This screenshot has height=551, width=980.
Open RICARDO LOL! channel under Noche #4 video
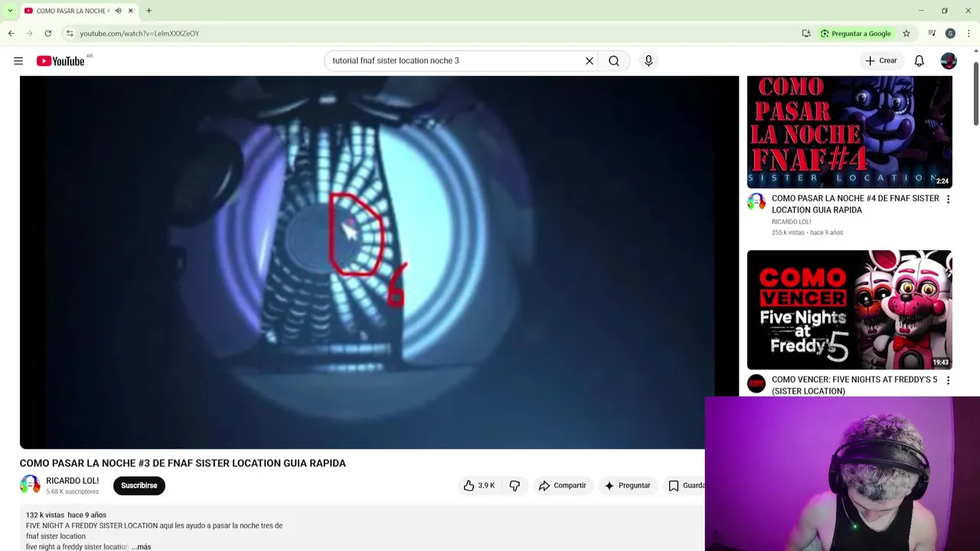[x=791, y=222]
